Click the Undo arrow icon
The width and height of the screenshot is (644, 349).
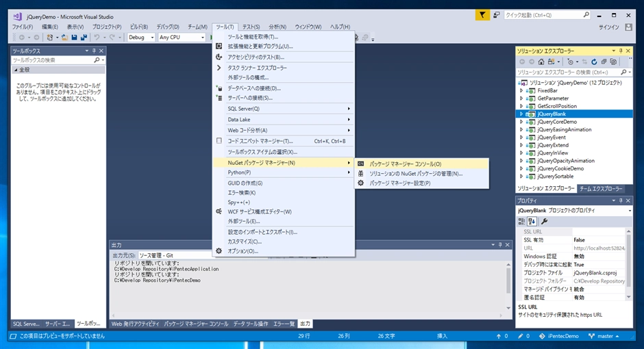[97, 38]
